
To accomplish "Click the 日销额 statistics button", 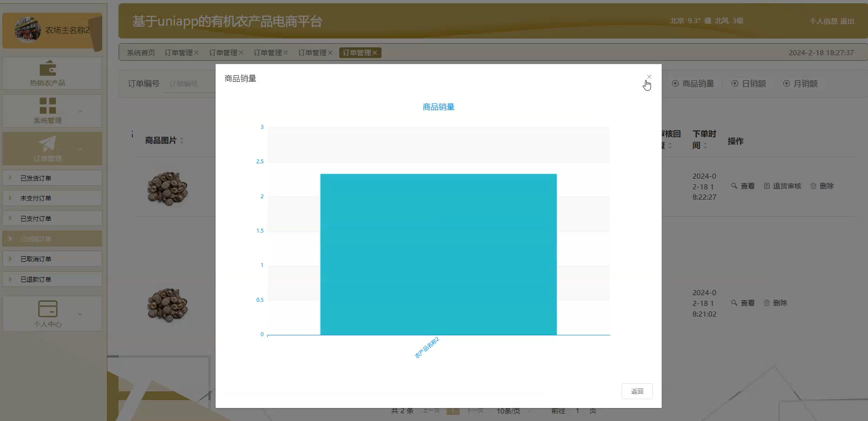I will [749, 84].
